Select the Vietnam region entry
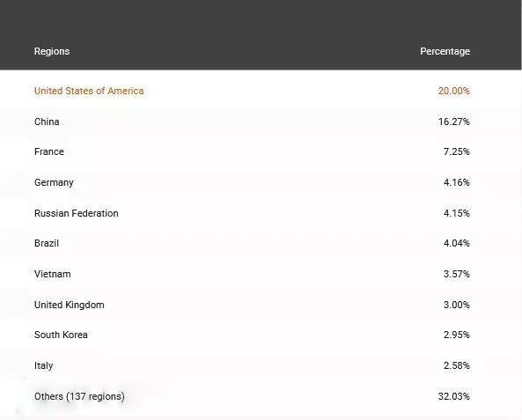Viewport: 522px width, 420px height. point(53,274)
